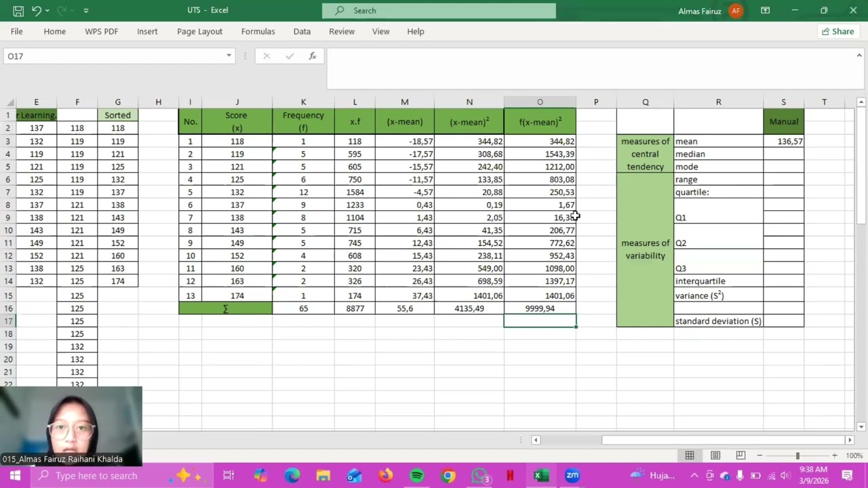Switch to the Insert tab
This screenshot has width=868, height=488.
pyautogui.click(x=147, y=31)
